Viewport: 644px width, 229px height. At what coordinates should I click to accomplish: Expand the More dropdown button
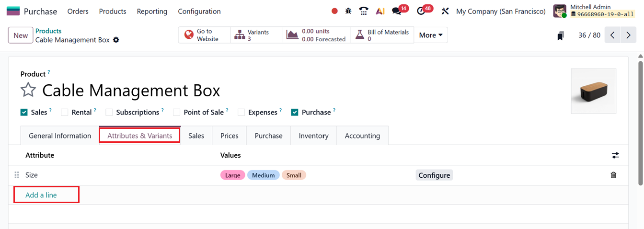coord(430,35)
